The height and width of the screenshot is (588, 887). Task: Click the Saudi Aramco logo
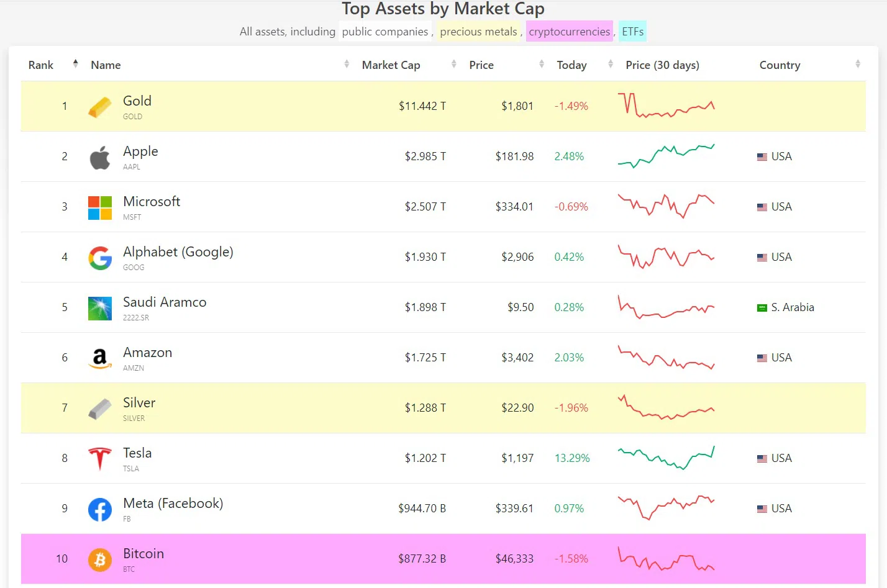(x=99, y=309)
